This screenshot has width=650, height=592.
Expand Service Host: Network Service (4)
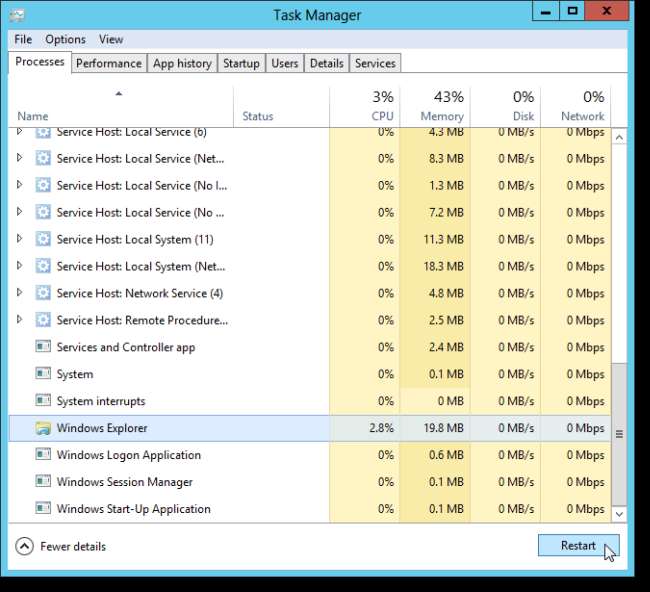click(x=19, y=293)
